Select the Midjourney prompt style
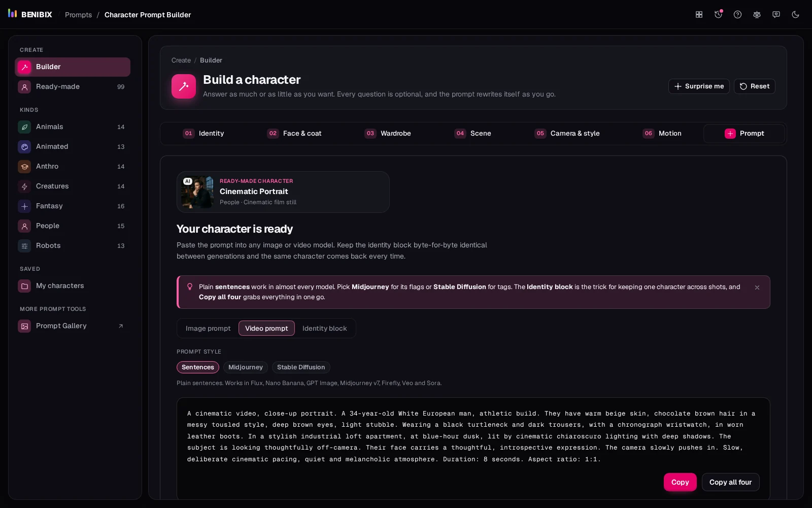The width and height of the screenshot is (812, 508). [246, 367]
